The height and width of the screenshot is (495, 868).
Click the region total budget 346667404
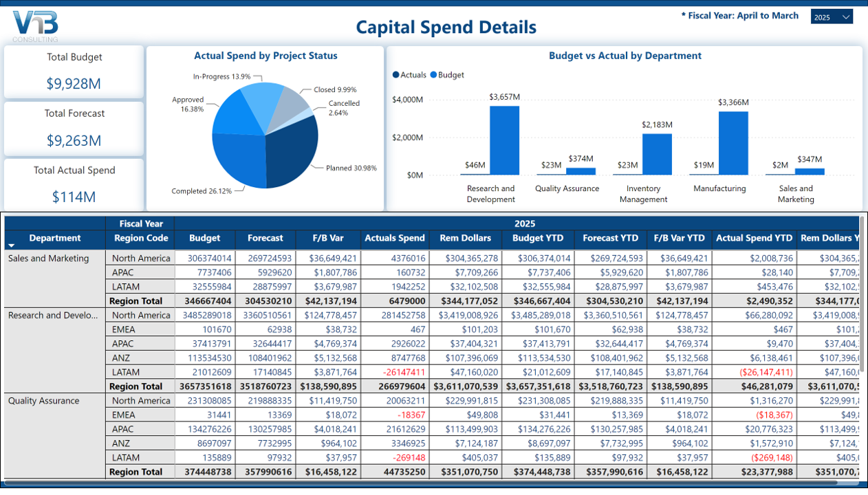[x=209, y=301]
